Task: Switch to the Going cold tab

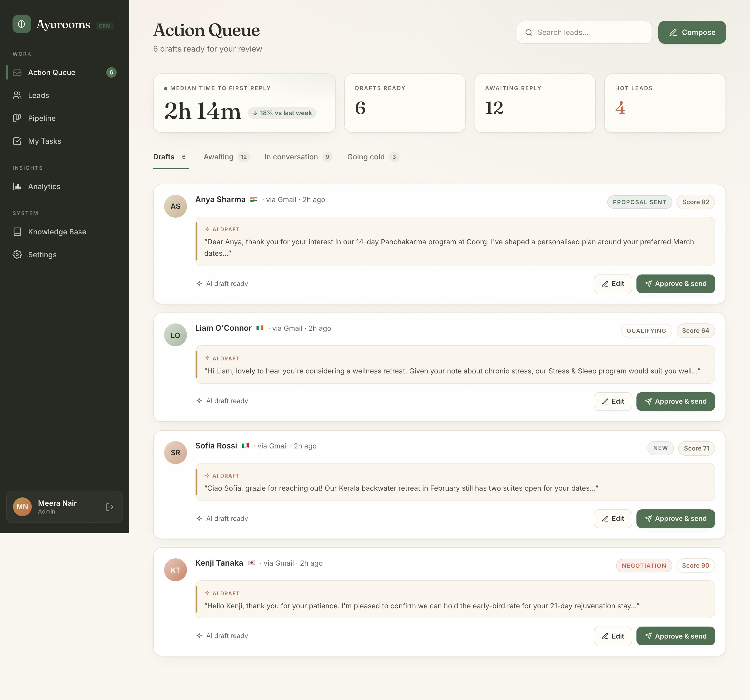Action: click(373, 157)
